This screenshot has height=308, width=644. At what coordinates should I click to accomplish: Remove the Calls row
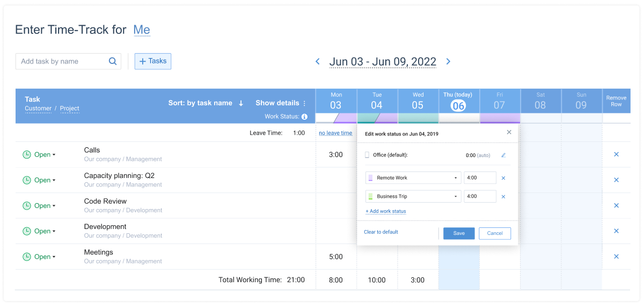pos(616,154)
